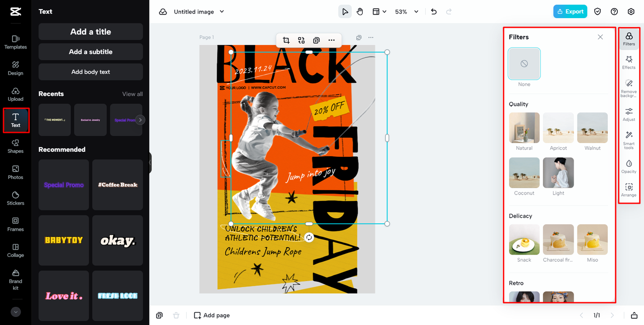Viewport: 644px width, 325px height.
Task: Open the Remove background tool
Action: pos(629,88)
